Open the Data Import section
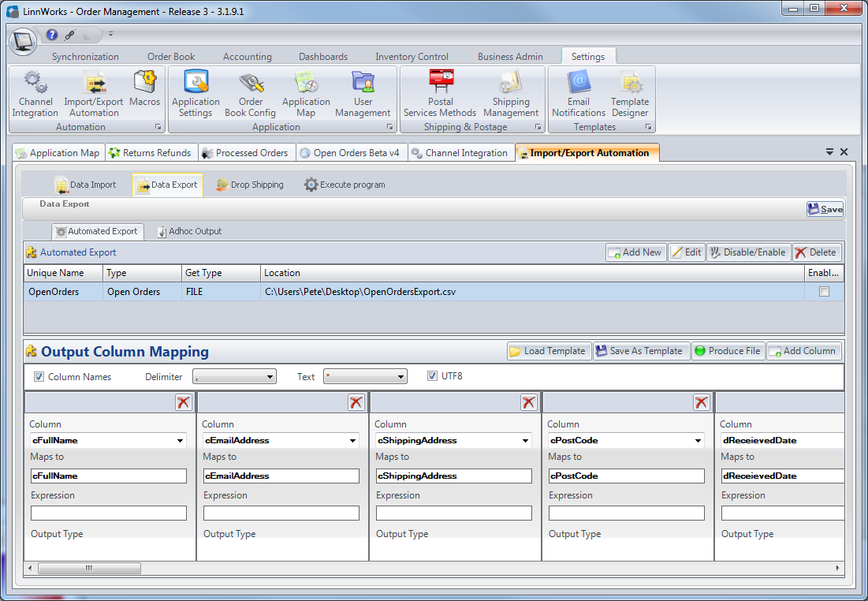 point(85,185)
